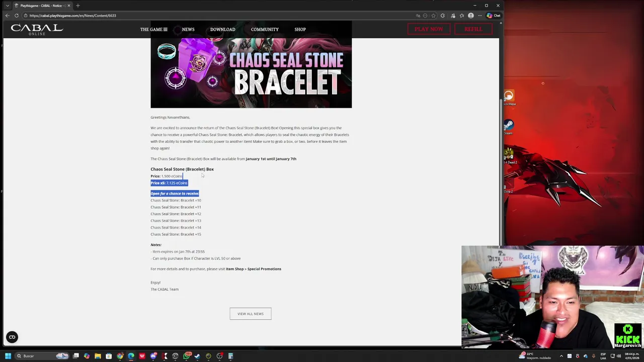The height and width of the screenshot is (362, 644).
Task: Open a new browser tab
Action: pyautogui.click(x=78, y=6)
